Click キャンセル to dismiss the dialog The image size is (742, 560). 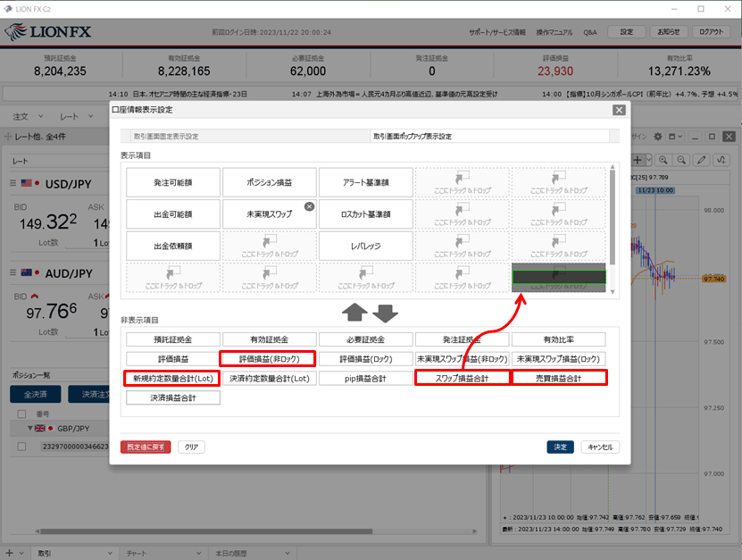(x=600, y=447)
